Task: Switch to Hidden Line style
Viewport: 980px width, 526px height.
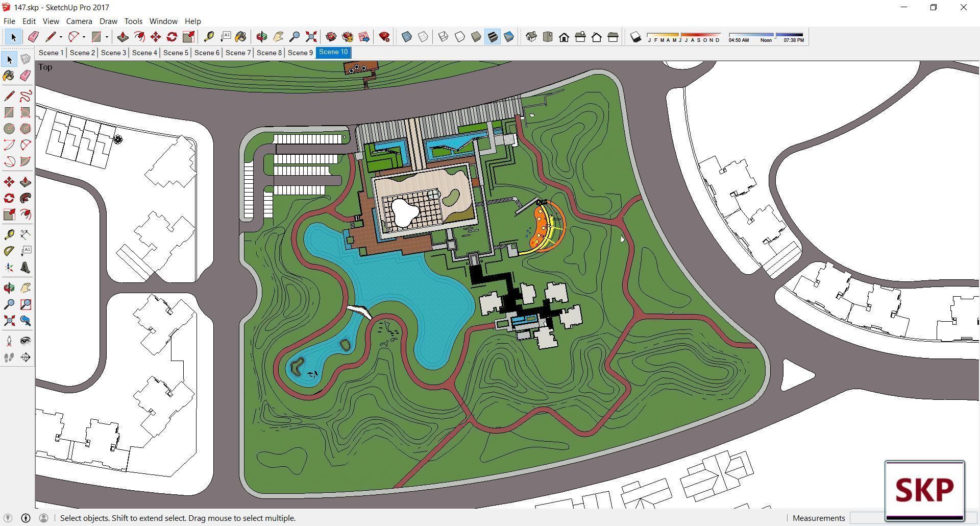Action: [x=459, y=37]
